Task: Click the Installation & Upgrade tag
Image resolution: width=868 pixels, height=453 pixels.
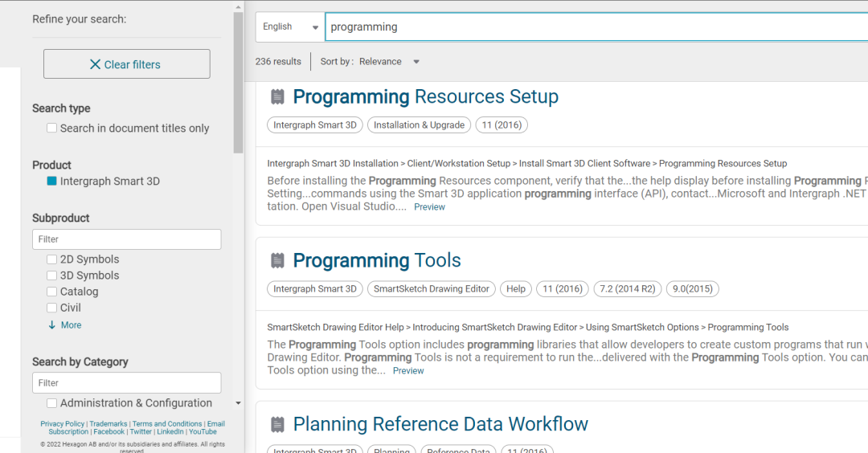Action: coord(419,125)
